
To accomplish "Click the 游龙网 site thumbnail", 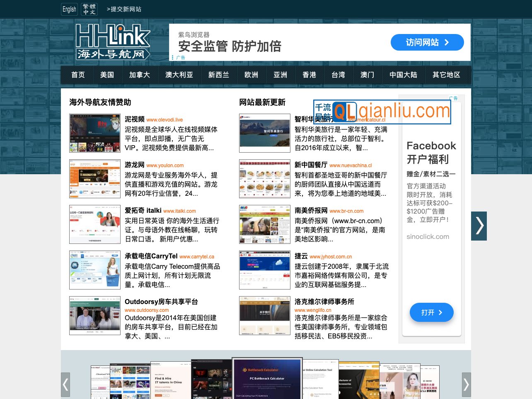I will pos(94,179).
